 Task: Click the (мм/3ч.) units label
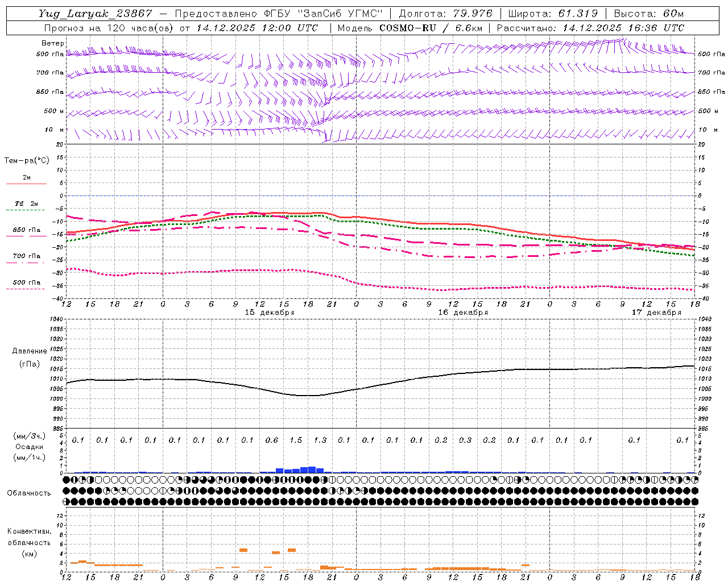[29, 436]
